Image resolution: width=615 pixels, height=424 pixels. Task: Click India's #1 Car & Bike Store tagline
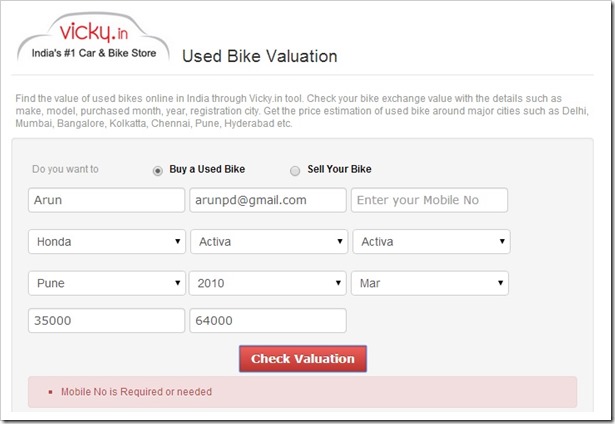tap(93, 53)
